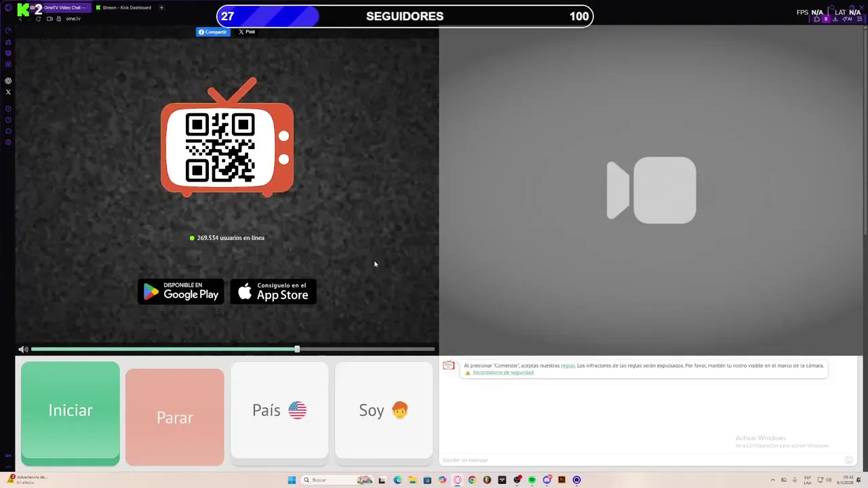Set volume using the slider handle

tap(297, 349)
